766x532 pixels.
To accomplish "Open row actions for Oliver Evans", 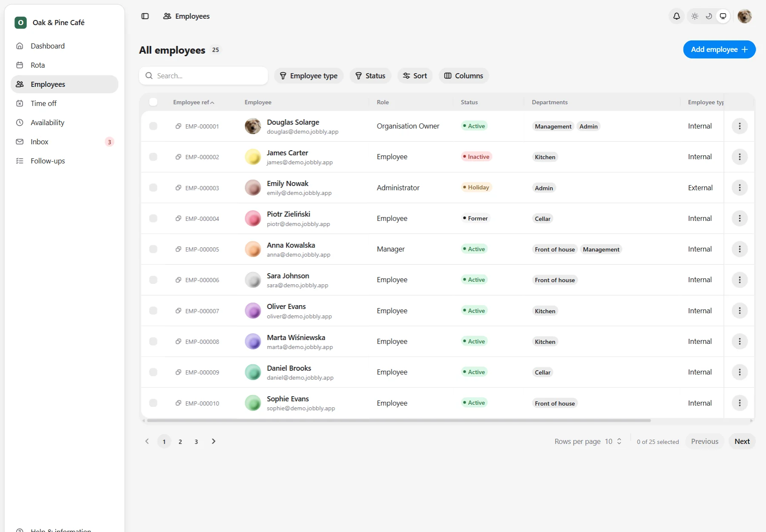I will pyautogui.click(x=740, y=311).
